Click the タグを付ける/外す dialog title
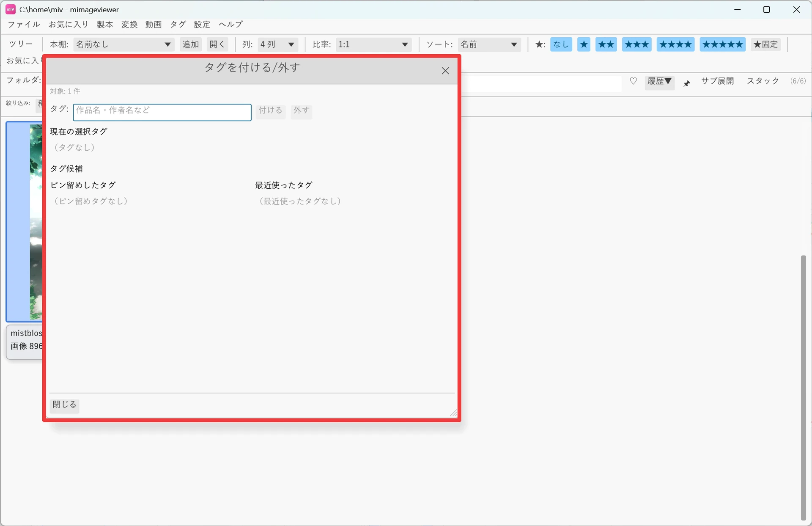Image resolution: width=812 pixels, height=526 pixels. point(252,68)
